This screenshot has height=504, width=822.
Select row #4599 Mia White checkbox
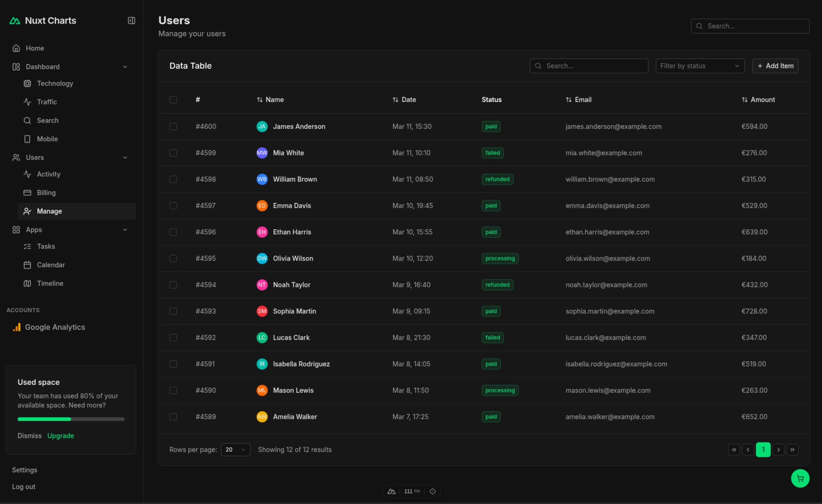pyautogui.click(x=173, y=153)
